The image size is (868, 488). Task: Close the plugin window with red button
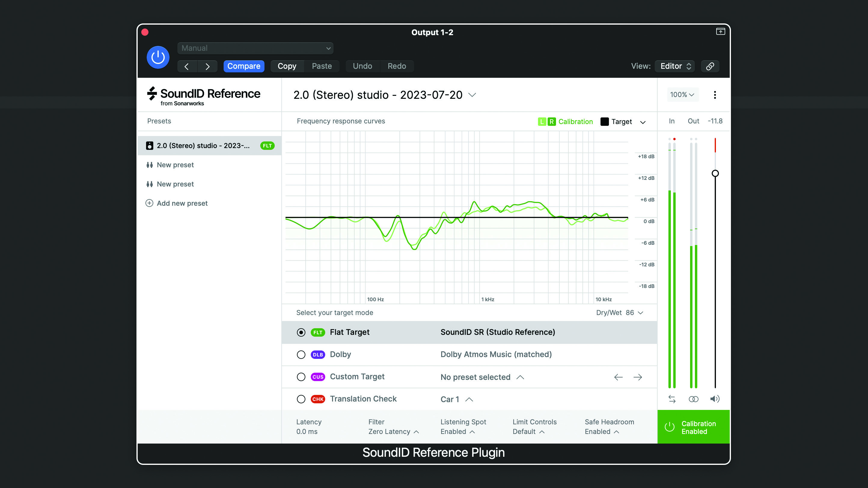point(145,32)
